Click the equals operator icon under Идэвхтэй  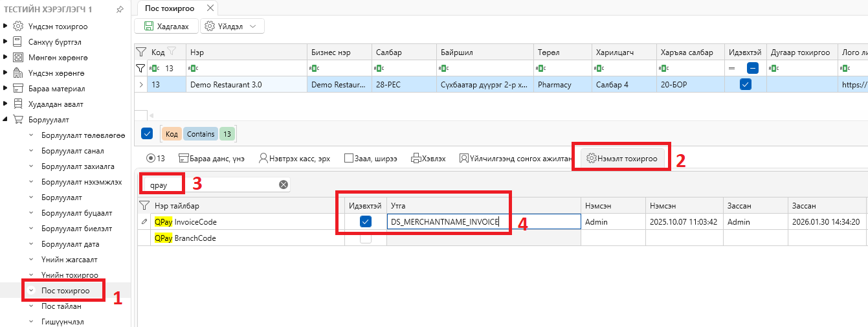tap(732, 67)
